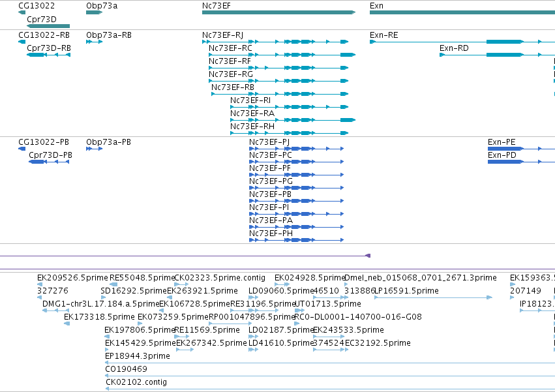The height and width of the screenshot is (392, 555).
Task: Select transcript Nc73EF-RH
Action: (x=252, y=127)
